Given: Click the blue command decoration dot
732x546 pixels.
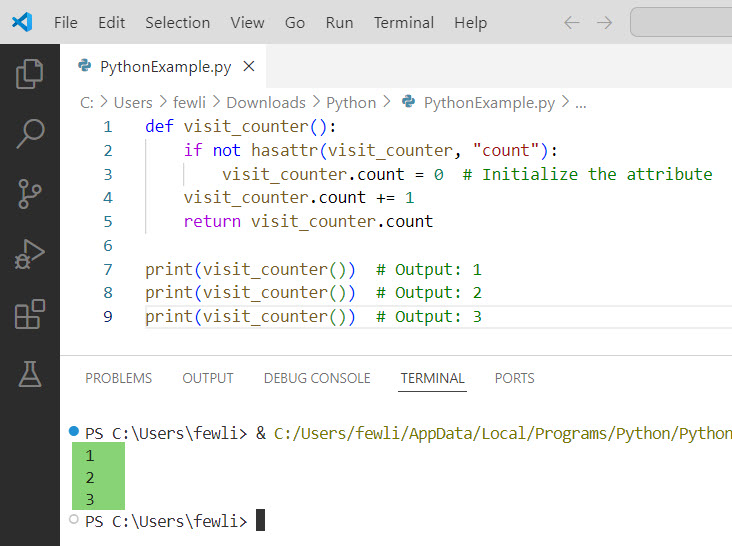Looking at the screenshot, I should (x=74, y=431).
